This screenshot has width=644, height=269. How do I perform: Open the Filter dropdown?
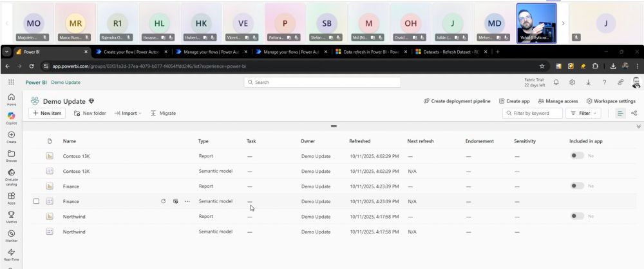583,113
